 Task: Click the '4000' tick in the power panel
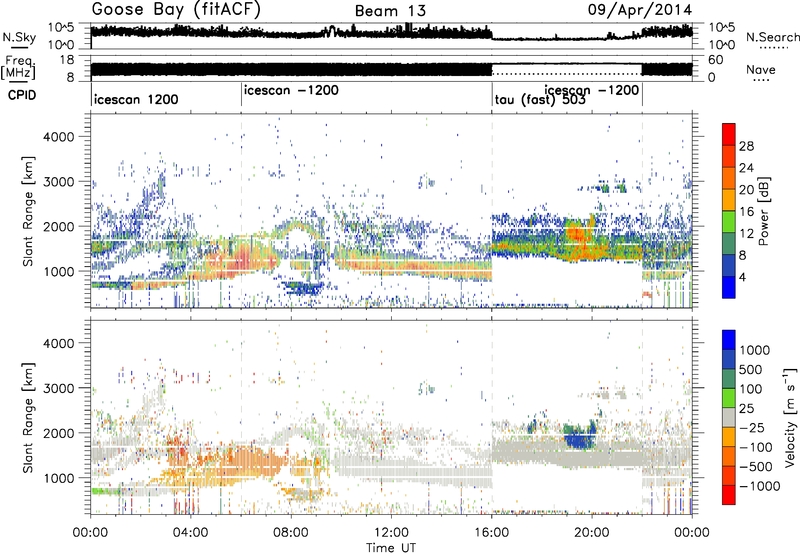point(59,137)
